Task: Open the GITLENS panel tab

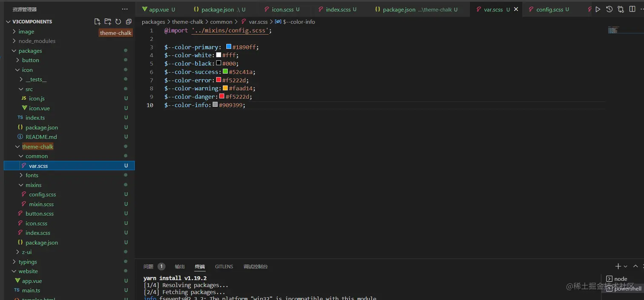Action: coord(224,266)
